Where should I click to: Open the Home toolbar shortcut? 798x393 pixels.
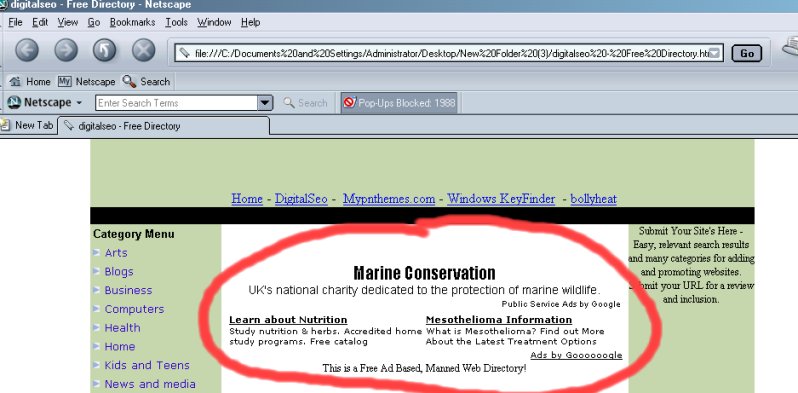[30, 81]
